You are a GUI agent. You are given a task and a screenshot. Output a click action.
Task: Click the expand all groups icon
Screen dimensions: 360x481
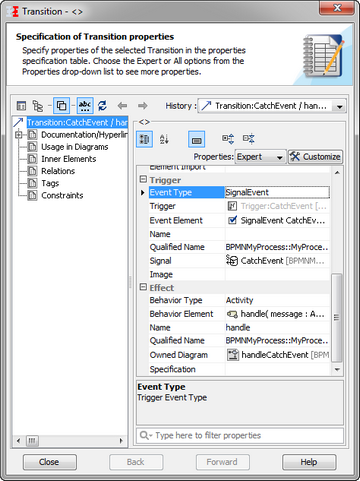(x=228, y=139)
